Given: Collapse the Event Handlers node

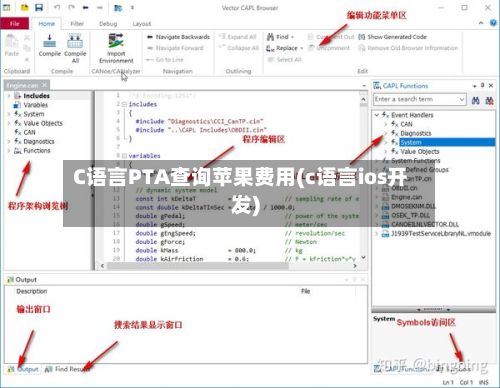Looking at the screenshot, I should 377,115.
